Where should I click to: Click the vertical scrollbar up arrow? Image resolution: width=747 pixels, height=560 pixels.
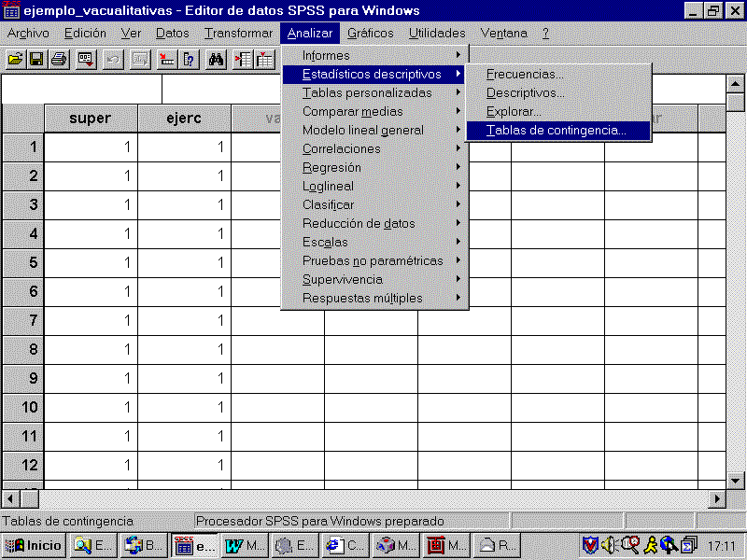pyautogui.click(x=736, y=84)
